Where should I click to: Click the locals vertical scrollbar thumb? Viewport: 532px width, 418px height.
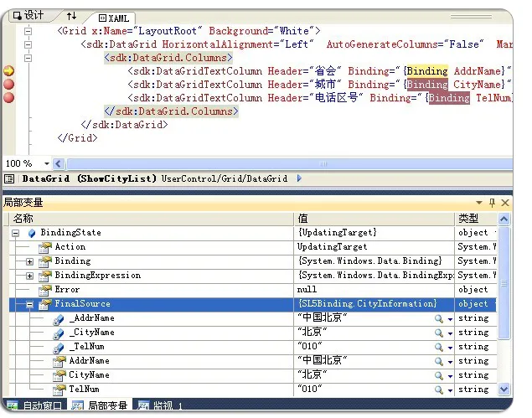point(504,282)
